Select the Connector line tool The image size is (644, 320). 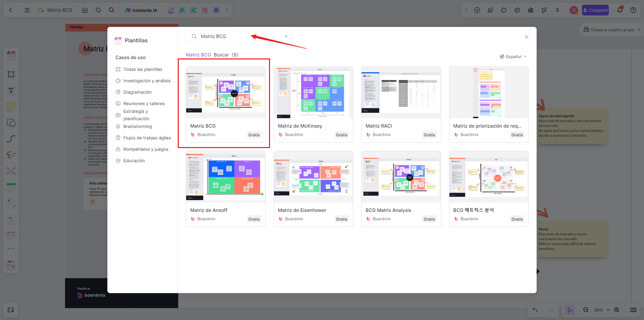[x=11, y=139]
